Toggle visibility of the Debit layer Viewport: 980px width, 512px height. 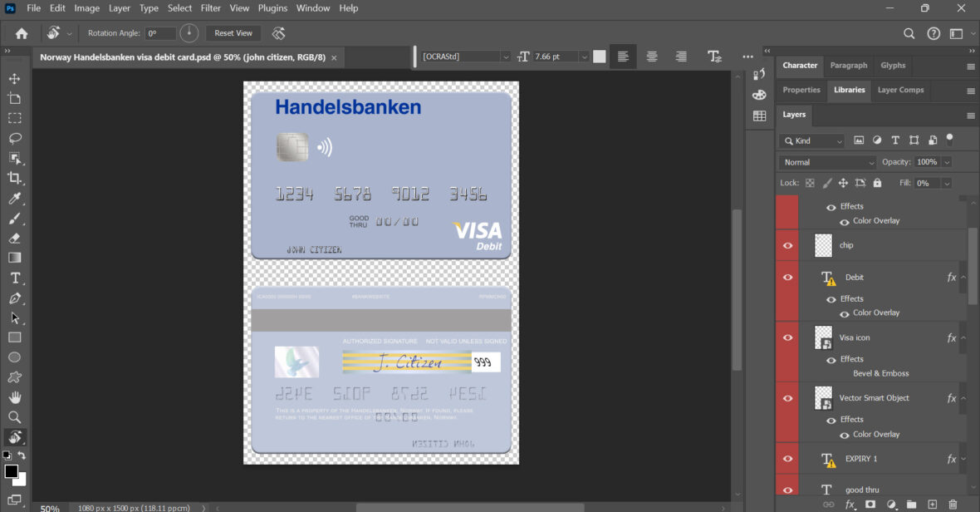click(786, 277)
